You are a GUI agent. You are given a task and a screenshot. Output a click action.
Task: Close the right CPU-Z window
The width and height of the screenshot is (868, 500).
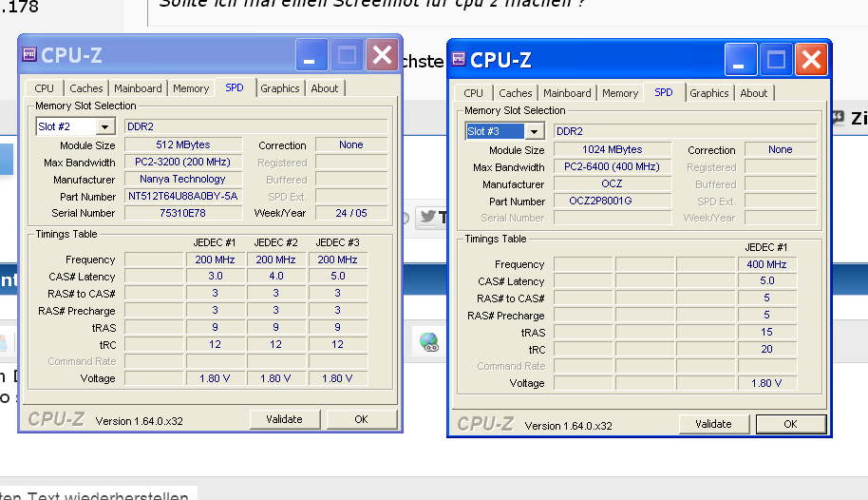pyautogui.click(x=811, y=59)
